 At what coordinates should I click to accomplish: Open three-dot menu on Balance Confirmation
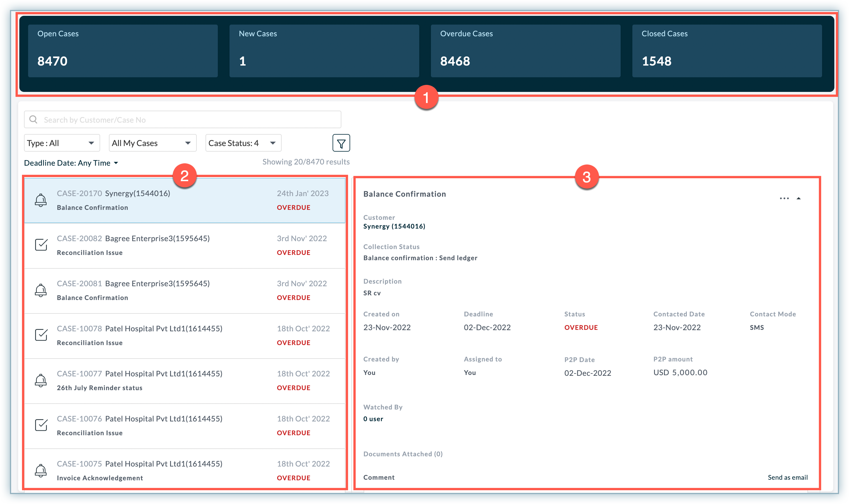click(784, 198)
